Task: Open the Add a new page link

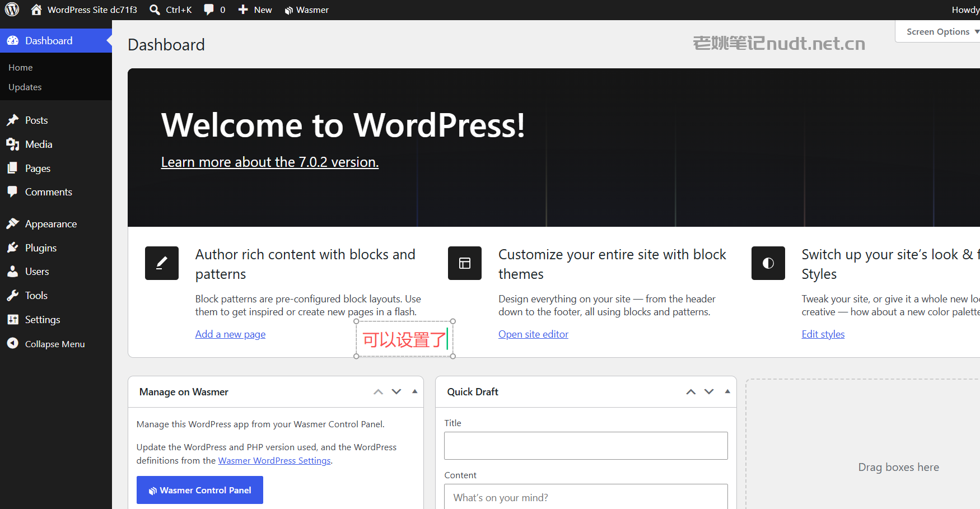Action: point(230,334)
